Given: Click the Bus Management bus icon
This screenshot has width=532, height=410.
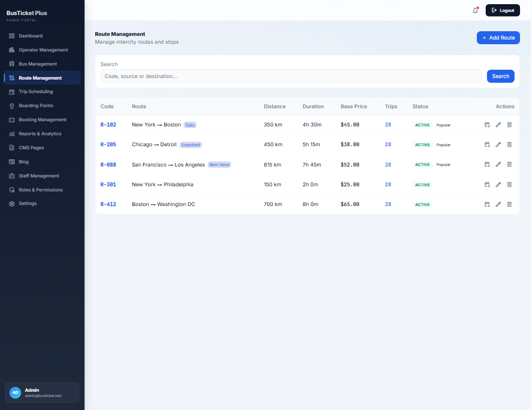Looking at the screenshot, I should [x=12, y=64].
